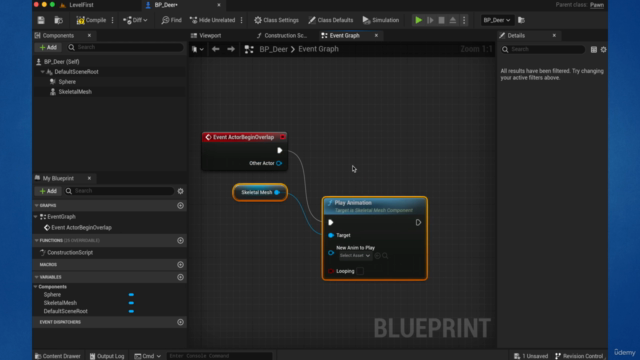Click the Find button

[x=171, y=20]
